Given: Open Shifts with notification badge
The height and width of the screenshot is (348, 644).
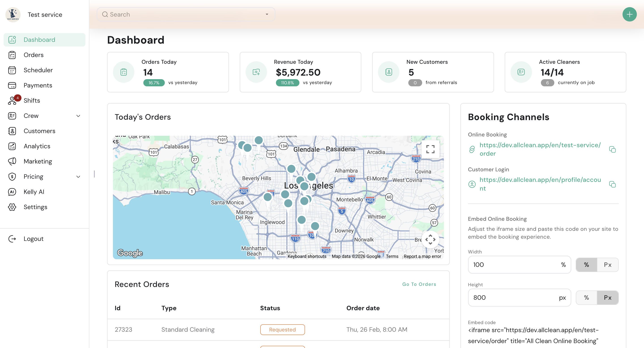Looking at the screenshot, I should click(x=32, y=100).
